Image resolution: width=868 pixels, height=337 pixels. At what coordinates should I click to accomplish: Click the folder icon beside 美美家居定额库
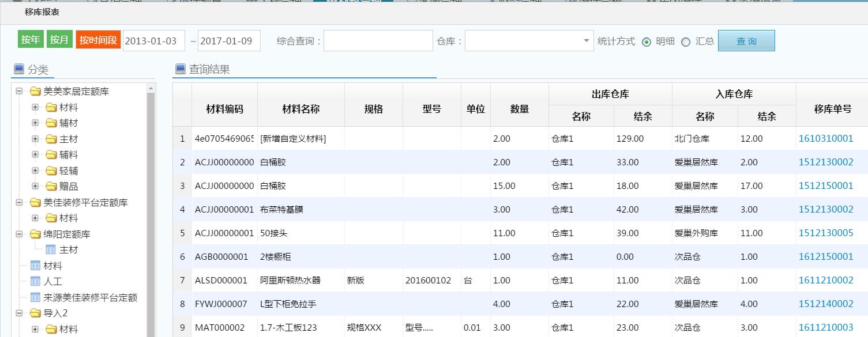click(35, 92)
